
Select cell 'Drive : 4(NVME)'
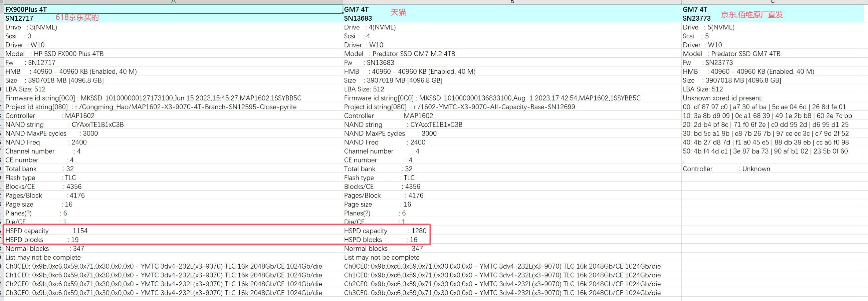pos(512,27)
